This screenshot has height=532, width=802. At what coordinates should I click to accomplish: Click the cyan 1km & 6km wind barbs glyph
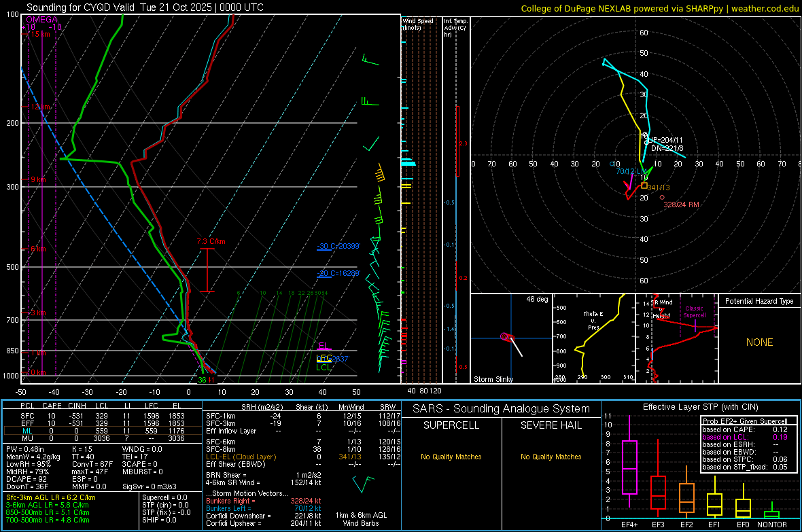(364, 484)
